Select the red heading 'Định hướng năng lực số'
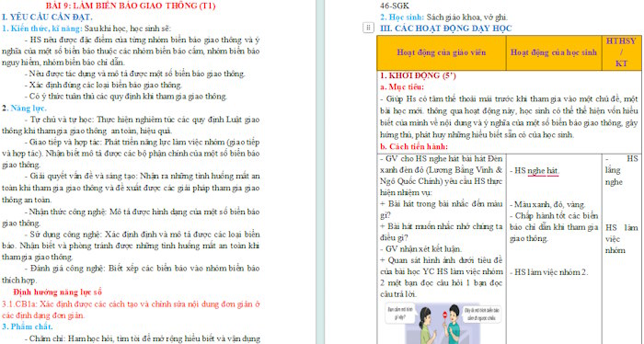 (57, 292)
